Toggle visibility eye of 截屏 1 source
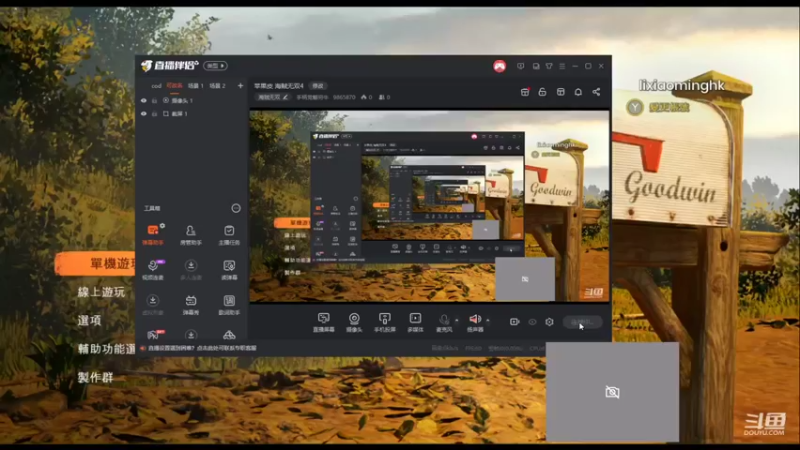Viewport: 800px width, 450px height. click(144, 114)
